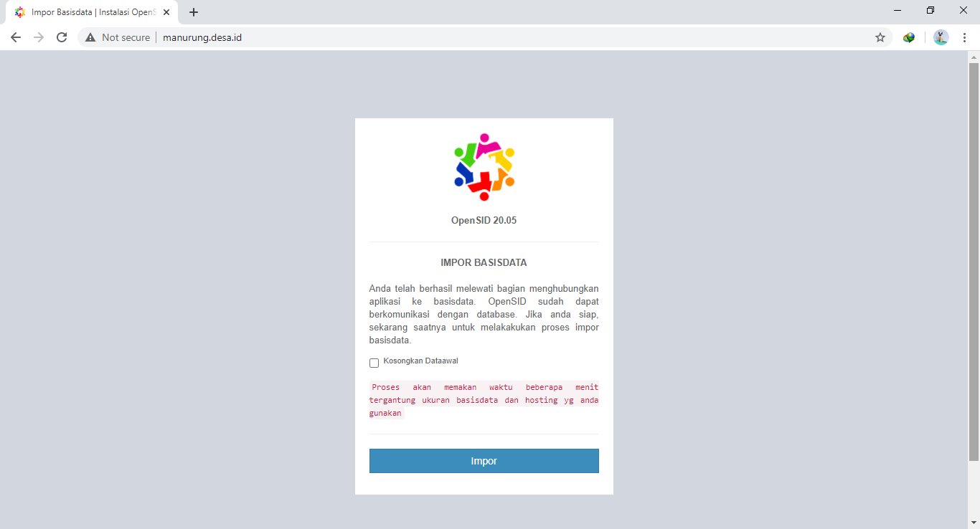
Task: Reload the page with the refresh icon
Action: [x=62, y=37]
